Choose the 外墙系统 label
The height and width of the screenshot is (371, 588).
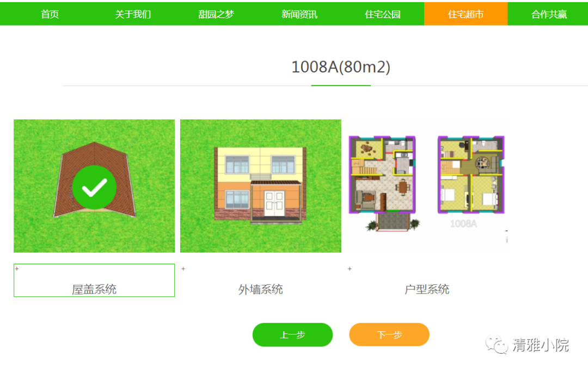point(260,289)
